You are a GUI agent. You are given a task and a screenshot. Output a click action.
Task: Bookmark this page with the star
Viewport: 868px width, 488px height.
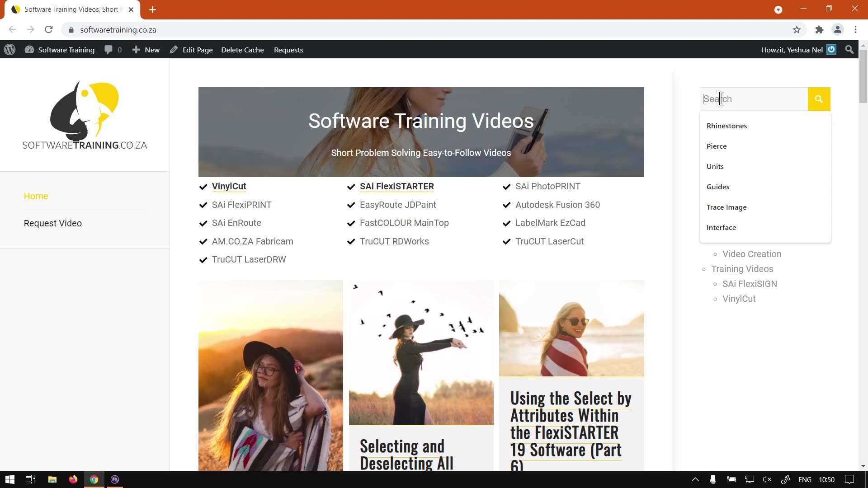[x=797, y=30]
